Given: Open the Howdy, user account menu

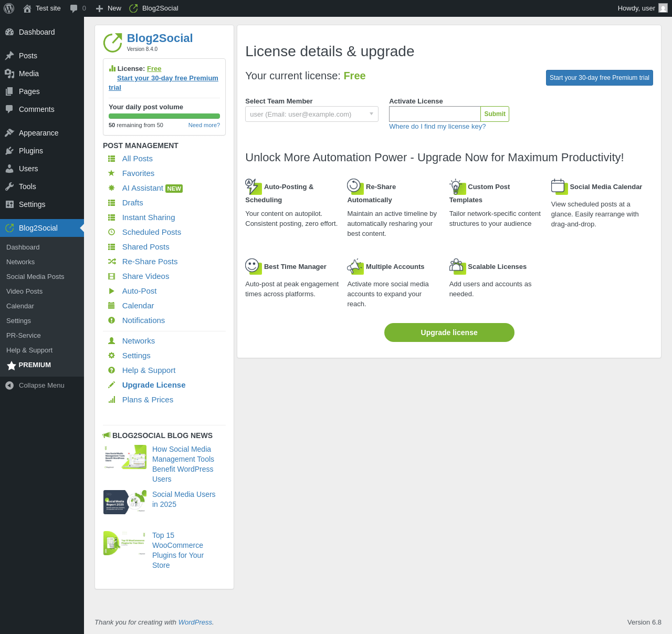Looking at the screenshot, I should click(x=642, y=8).
